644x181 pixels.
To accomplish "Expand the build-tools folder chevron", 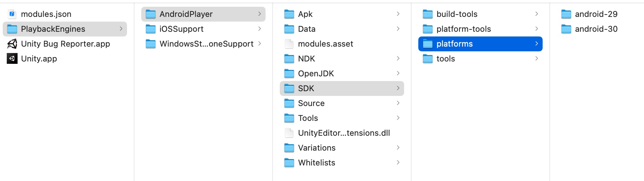I will click(x=537, y=14).
